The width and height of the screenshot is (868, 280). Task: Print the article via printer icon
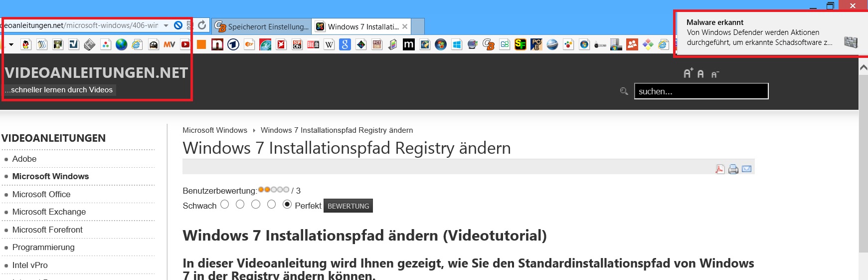coord(733,169)
